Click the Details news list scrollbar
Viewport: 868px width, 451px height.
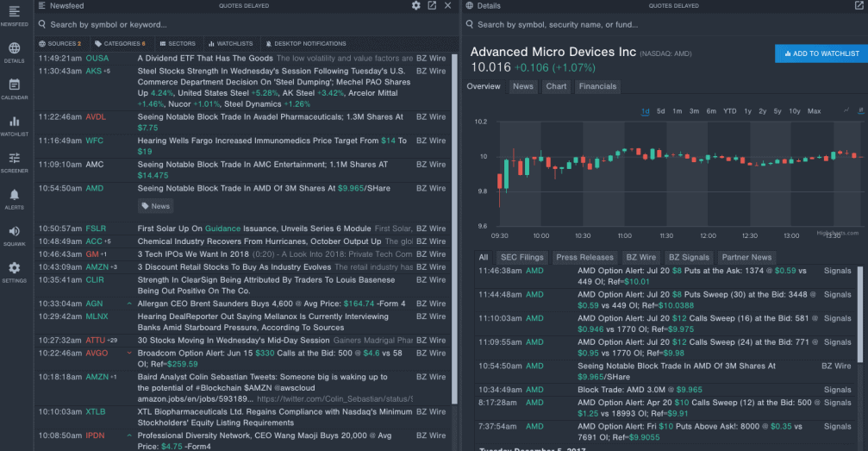[860, 315]
